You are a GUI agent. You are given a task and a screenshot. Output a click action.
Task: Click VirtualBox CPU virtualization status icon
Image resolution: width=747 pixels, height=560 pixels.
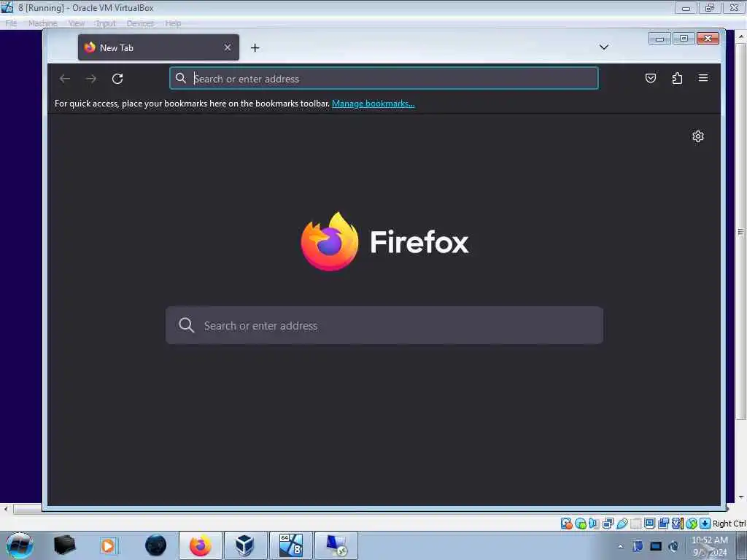(x=678, y=524)
